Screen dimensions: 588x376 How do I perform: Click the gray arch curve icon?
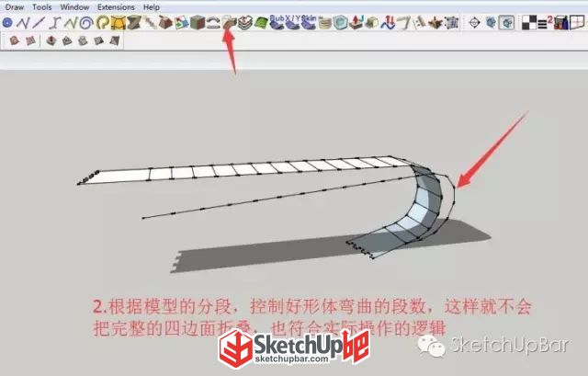pyautogui.click(x=213, y=23)
